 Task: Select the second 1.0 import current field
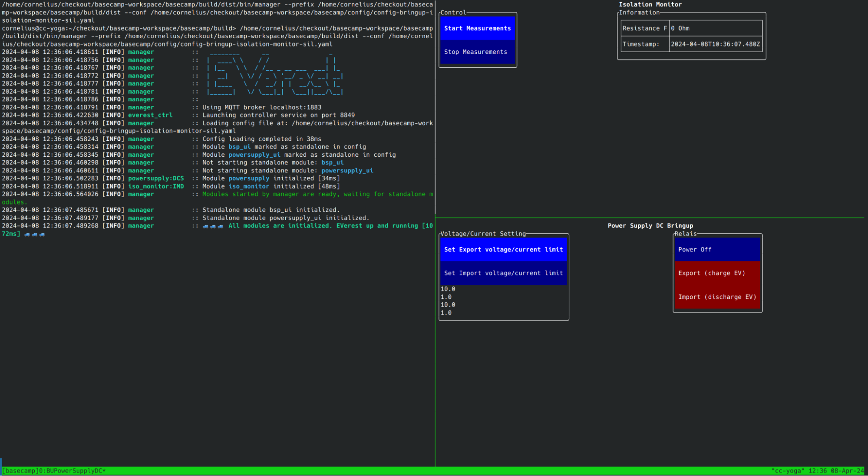tap(446, 313)
